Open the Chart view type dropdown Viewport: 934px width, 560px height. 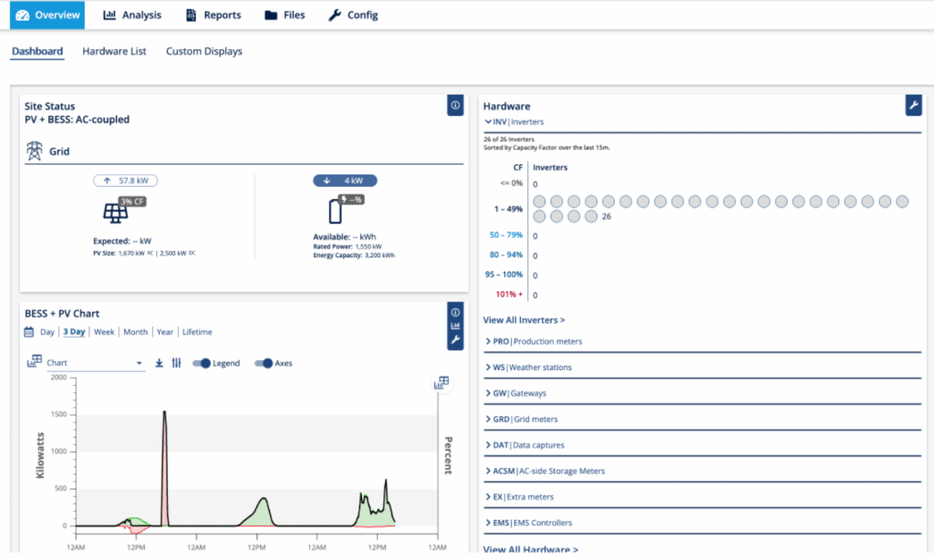[x=94, y=363]
